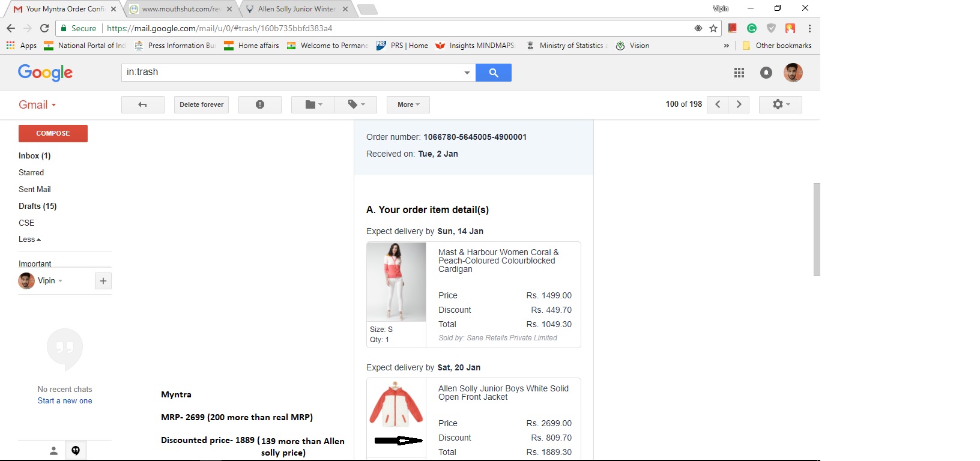Open the Hangouts conversations icon

pos(76,451)
